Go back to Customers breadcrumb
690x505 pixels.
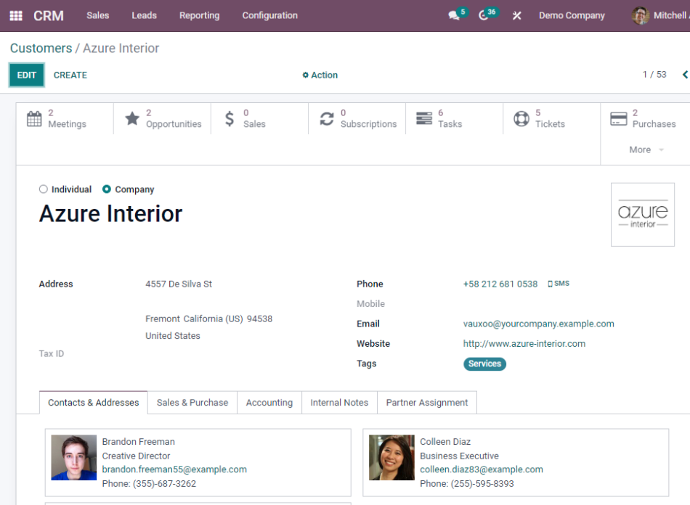pyautogui.click(x=41, y=48)
